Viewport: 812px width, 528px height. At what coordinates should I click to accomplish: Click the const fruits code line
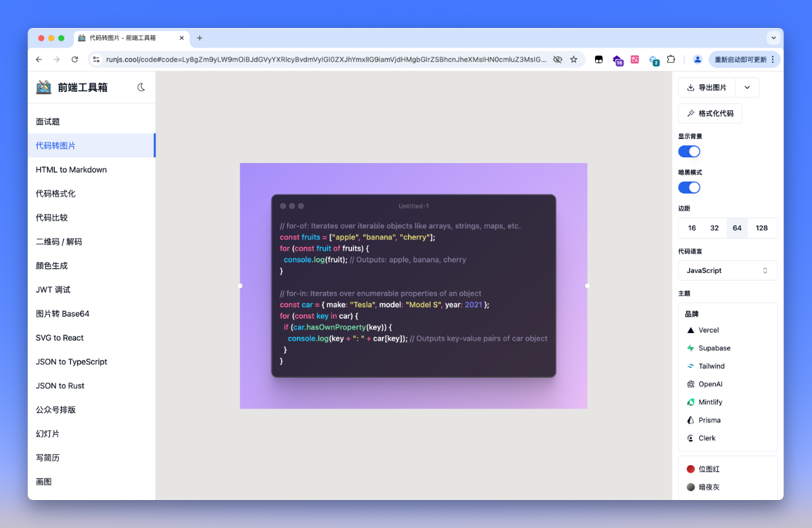pos(358,237)
